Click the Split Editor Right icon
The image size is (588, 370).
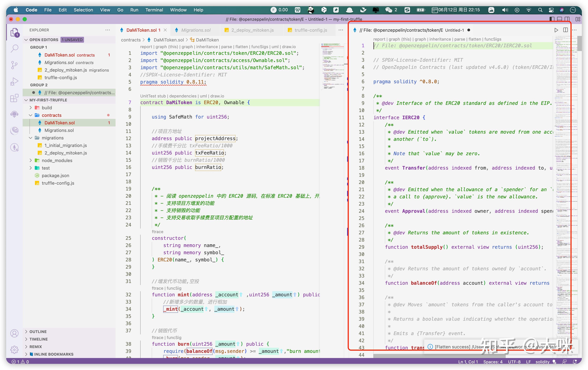pyautogui.click(x=565, y=30)
